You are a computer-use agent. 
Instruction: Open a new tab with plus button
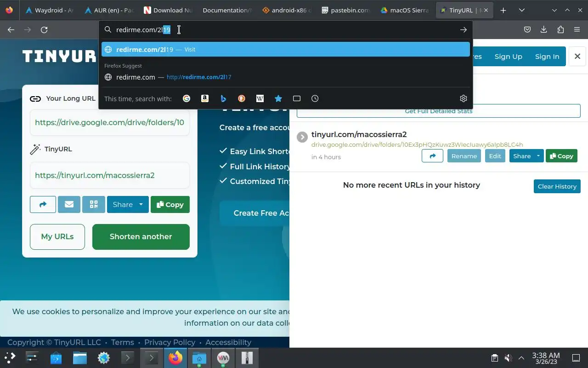pyautogui.click(x=503, y=10)
